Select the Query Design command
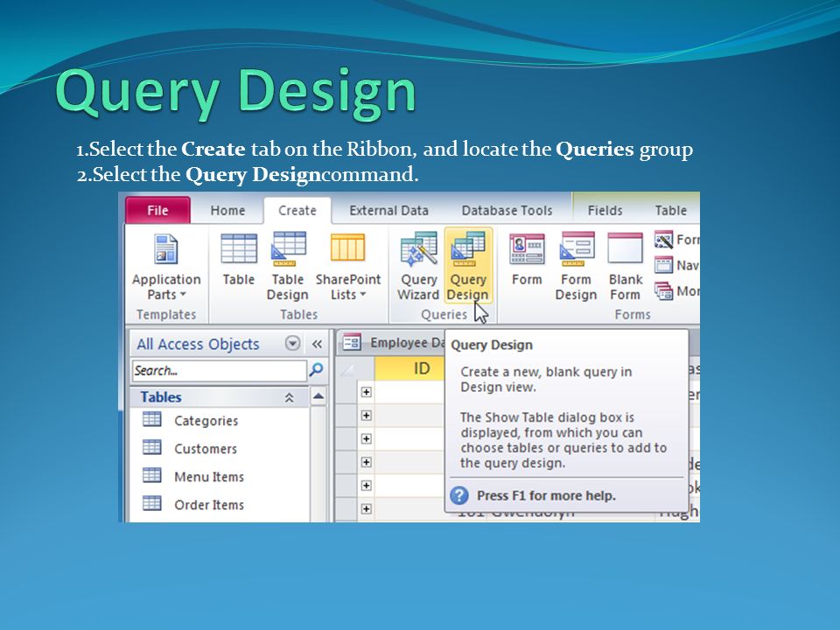The width and height of the screenshot is (840, 630). click(x=468, y=267)
